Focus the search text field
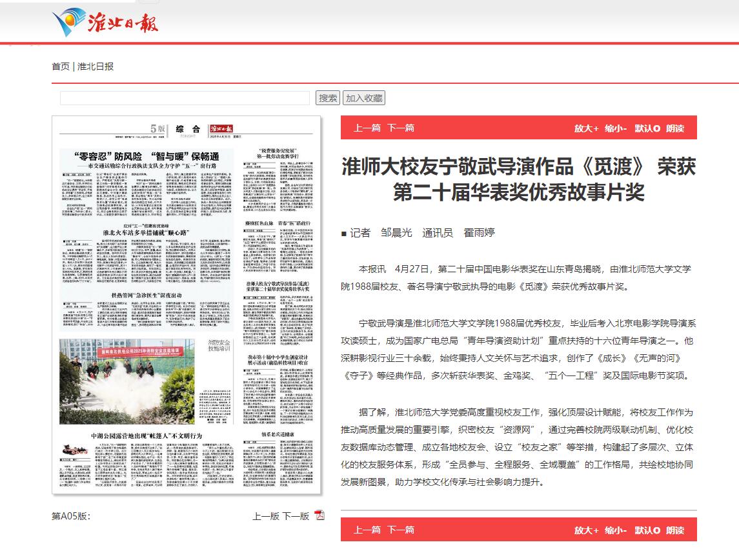 pyautogui.click(x=186, y=98)
